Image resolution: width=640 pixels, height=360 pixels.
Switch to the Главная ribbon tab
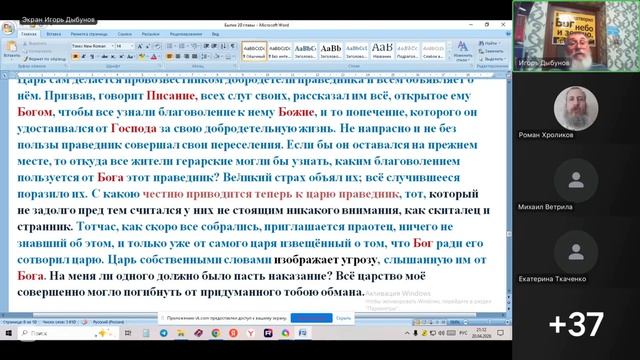29,34
